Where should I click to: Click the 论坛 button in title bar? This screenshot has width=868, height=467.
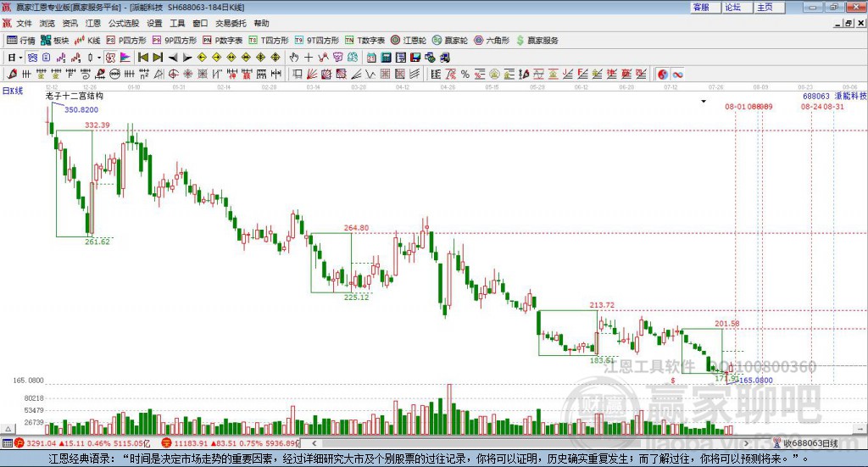737,7
